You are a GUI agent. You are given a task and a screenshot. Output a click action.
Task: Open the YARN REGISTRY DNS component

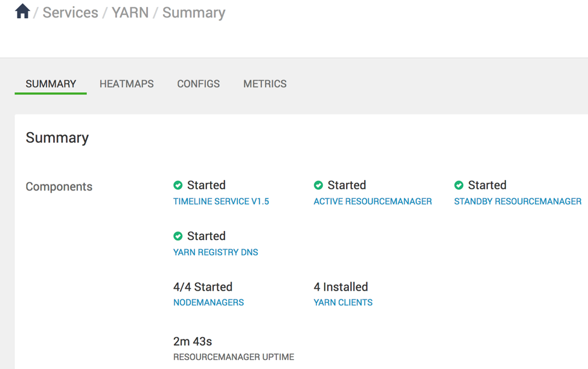point(216,252)
